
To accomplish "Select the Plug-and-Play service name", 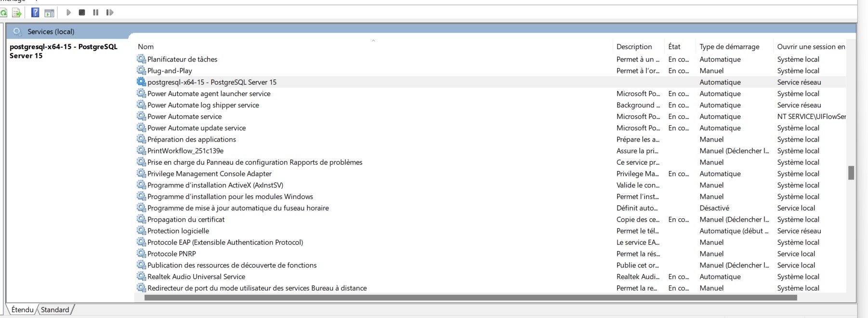I will tap(170, 71).
